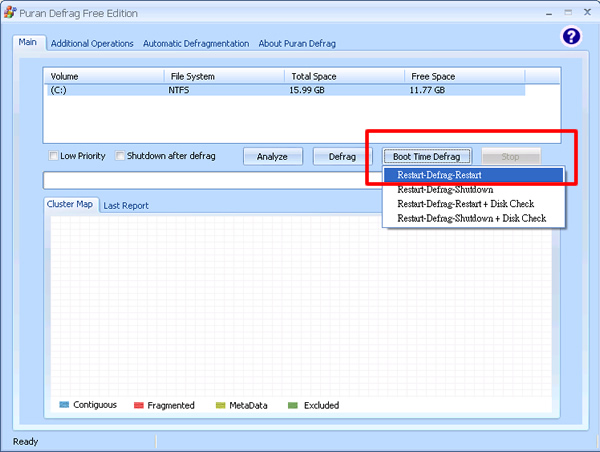Enable the Low Priority checkbox

[x=53, y=156]
